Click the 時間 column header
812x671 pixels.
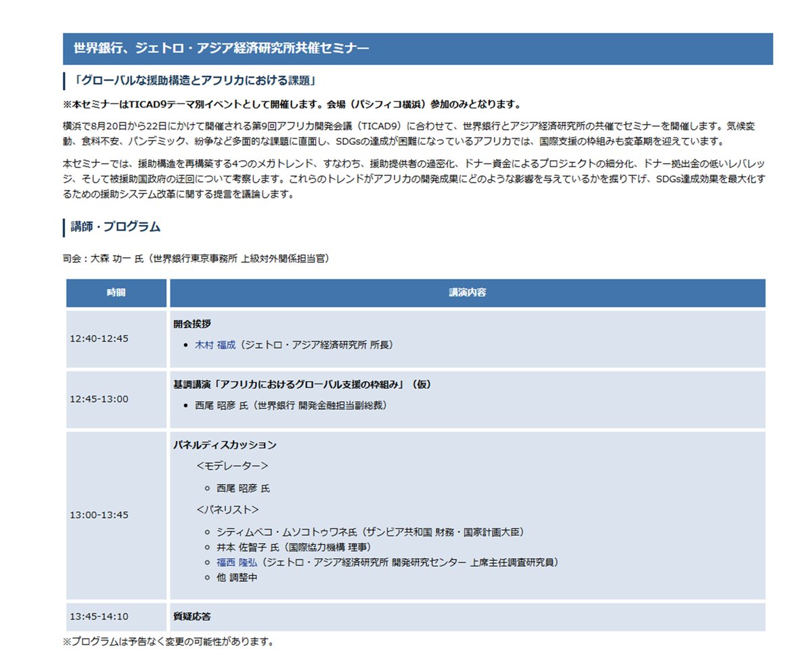pyautogui.click(x=116, y=293)
